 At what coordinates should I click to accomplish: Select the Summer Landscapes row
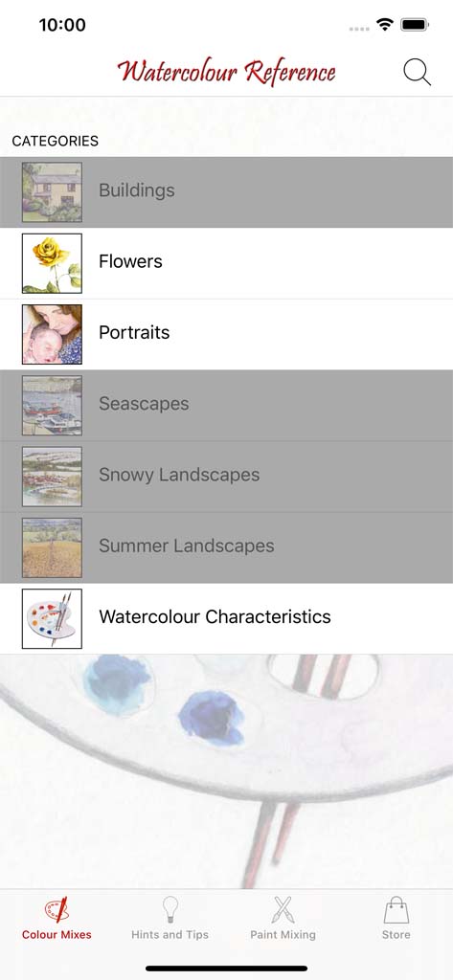(226, 547)
